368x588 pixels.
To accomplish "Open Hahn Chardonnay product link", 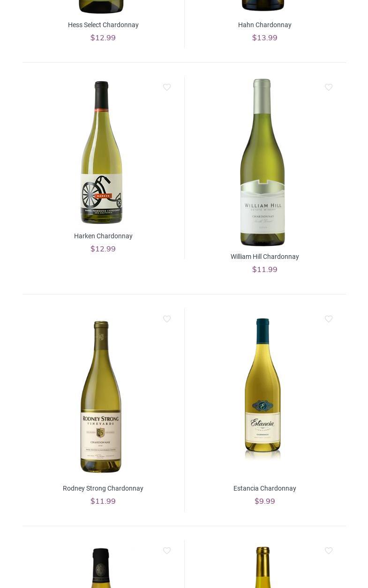I will pyautogui.click(x=265, y=25).
